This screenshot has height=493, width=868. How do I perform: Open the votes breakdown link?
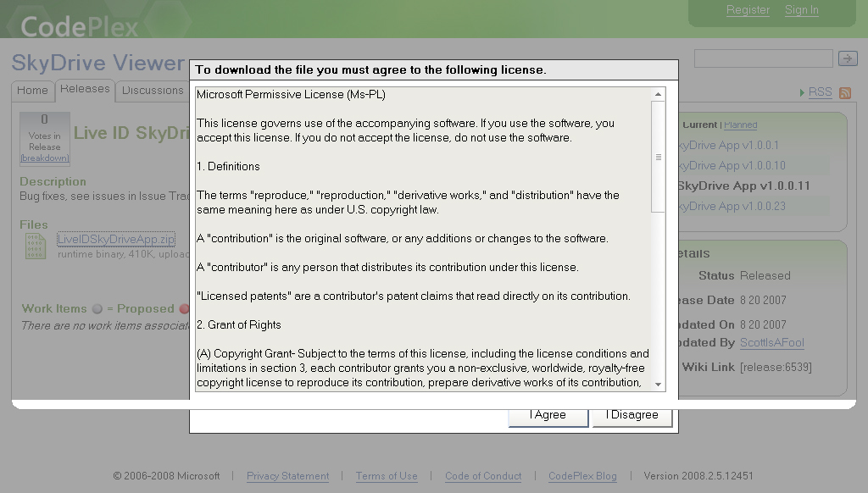pyautogui.click(x=45, y=158)
